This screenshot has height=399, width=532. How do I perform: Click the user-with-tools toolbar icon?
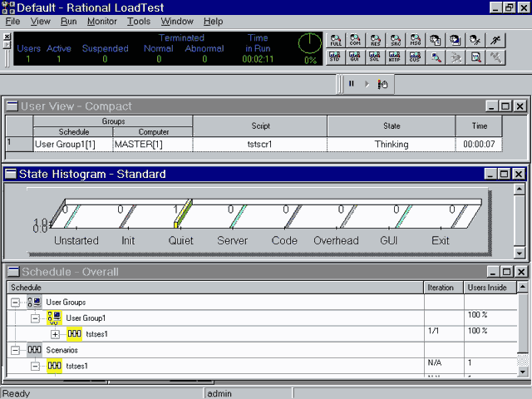pyautogui.click(x=475, y=41)
